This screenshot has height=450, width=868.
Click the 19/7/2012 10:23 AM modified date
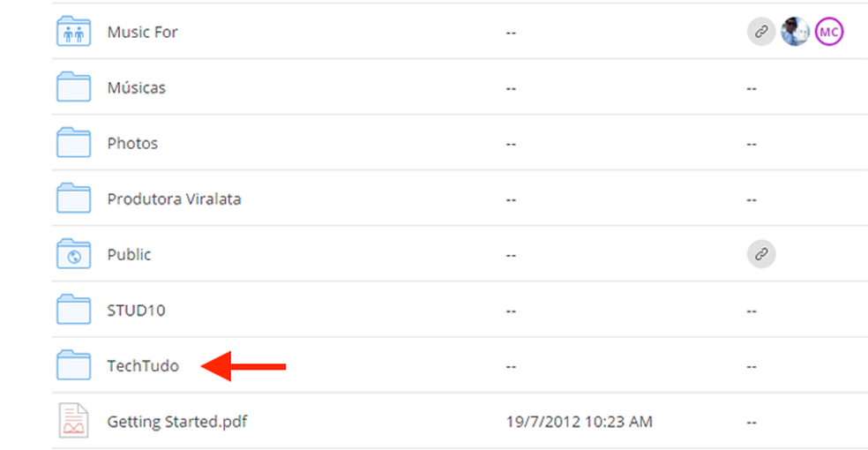pos(579,422)
